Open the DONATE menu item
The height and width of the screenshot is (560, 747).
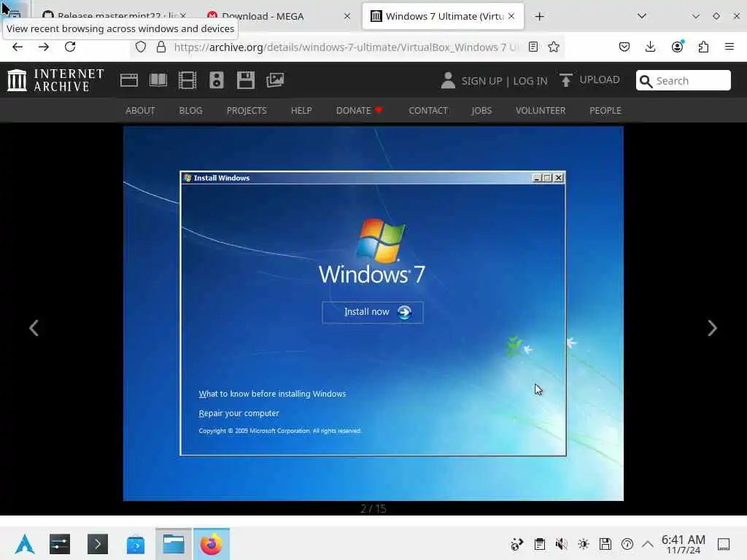359,111
